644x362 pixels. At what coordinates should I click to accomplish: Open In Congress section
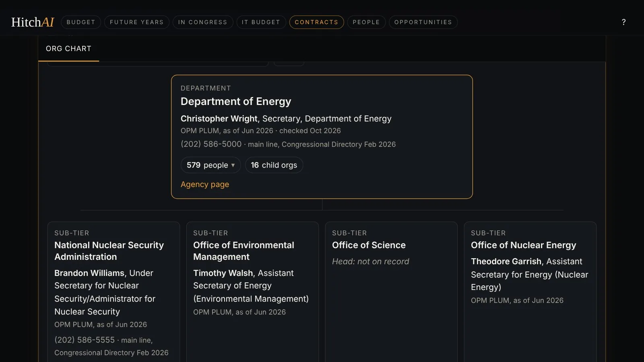pos(203,22)
